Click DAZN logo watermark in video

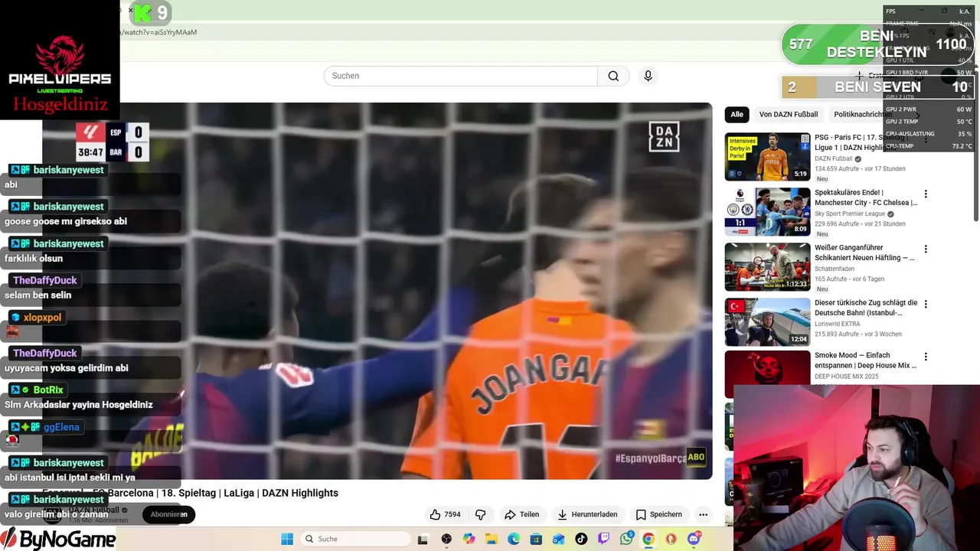coord(664,137)
